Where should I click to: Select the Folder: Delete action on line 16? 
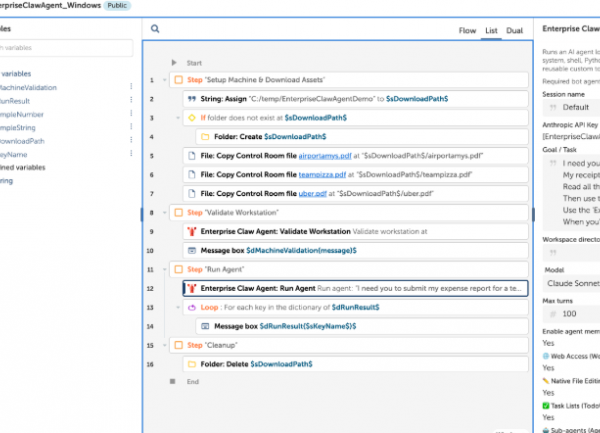(355, 364)
